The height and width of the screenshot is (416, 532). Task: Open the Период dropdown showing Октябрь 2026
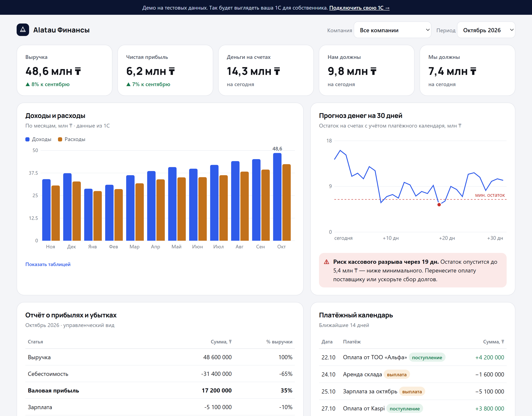(486, 30)
